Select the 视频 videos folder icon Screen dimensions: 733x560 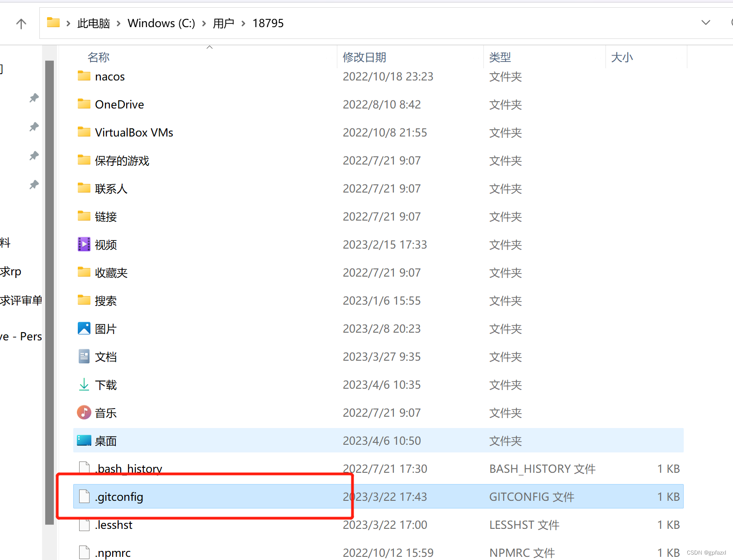84,244
